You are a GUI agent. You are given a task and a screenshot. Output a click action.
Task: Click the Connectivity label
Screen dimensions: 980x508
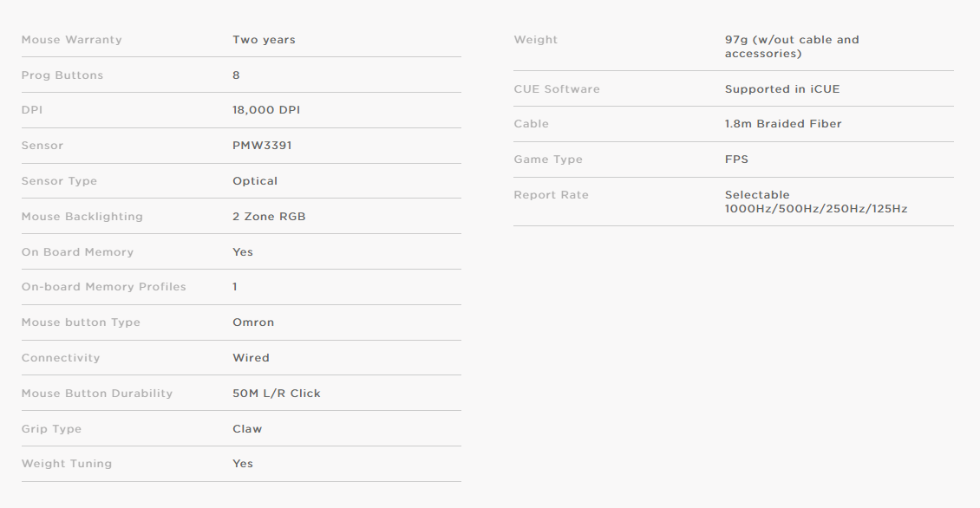tap(61, 358)
